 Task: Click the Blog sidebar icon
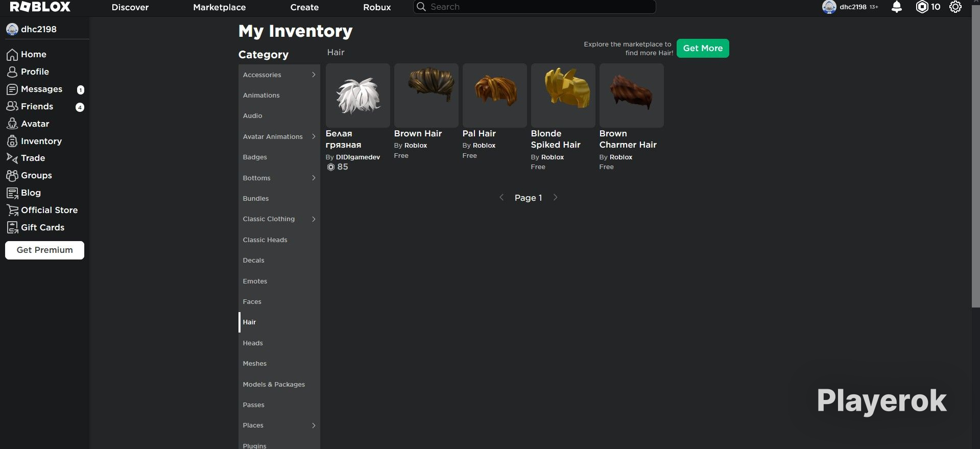(x=12, y=193)
